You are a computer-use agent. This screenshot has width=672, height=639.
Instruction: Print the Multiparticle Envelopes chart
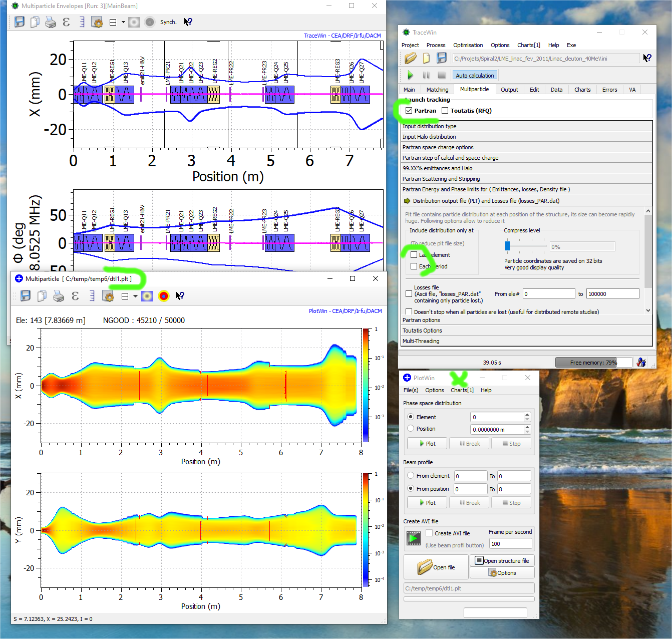[50, 22]
